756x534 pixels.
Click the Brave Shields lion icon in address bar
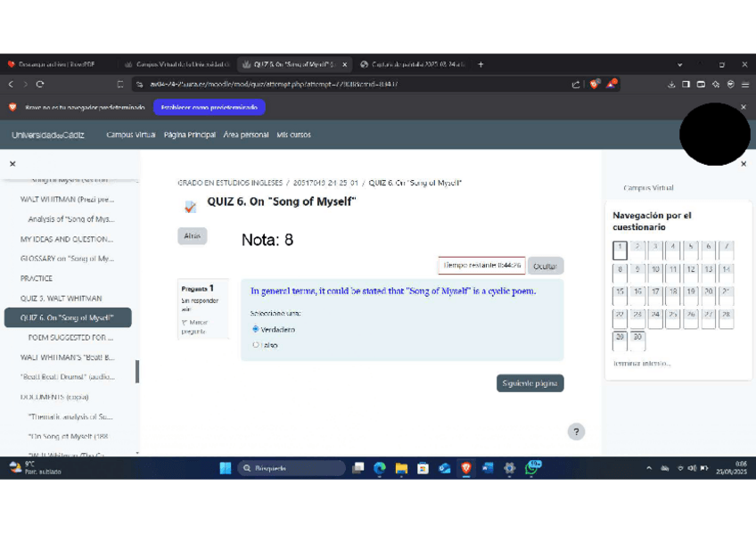pos(595,85)
